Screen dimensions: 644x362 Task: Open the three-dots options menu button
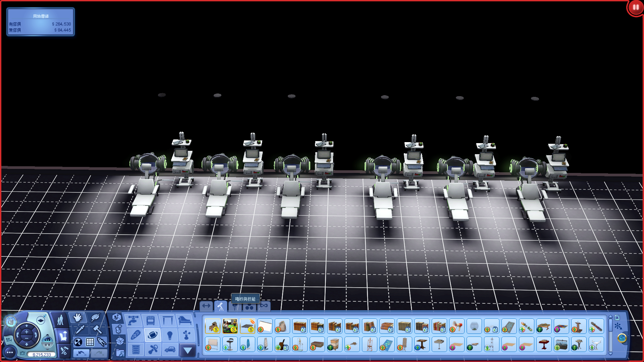[10, 352]
